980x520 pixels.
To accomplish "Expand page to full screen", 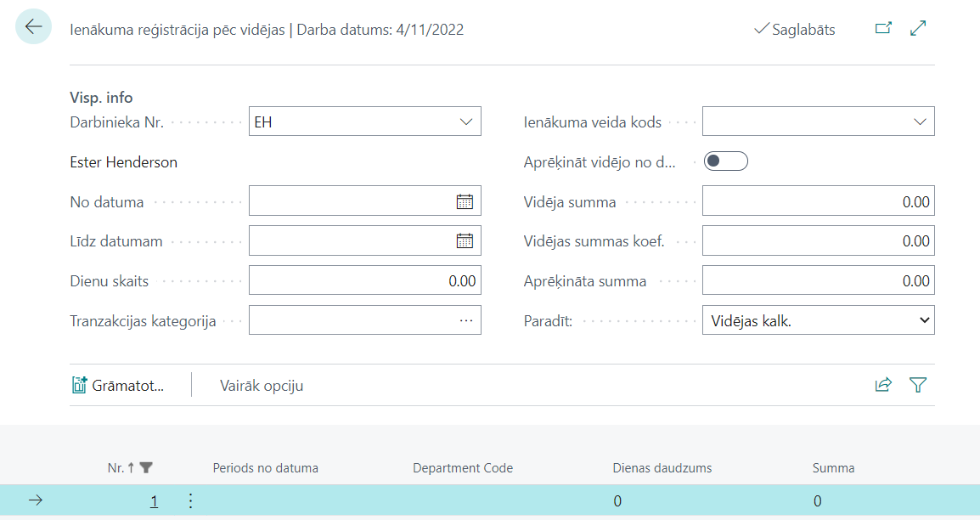I will pyautogui.click(x=918, y=29).
